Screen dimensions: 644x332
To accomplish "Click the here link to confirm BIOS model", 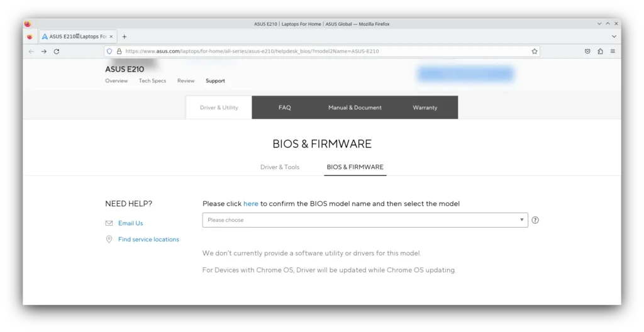I will coord(250,204).
